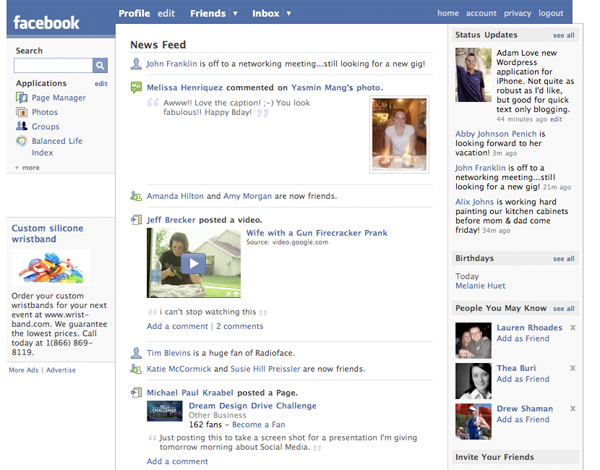Click Thea Buri's profile photo

coord(473,381)
